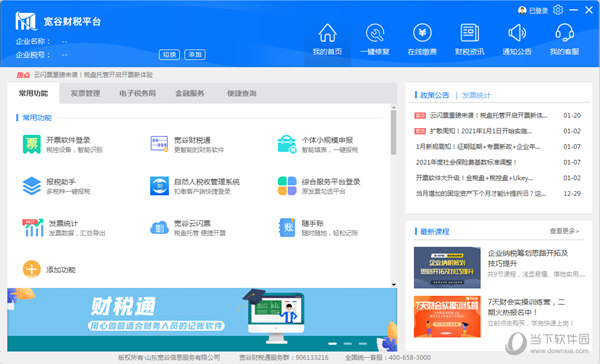
Task: Click the functions list vertical scrollbar thumb
Action: [x=393, y=132]
